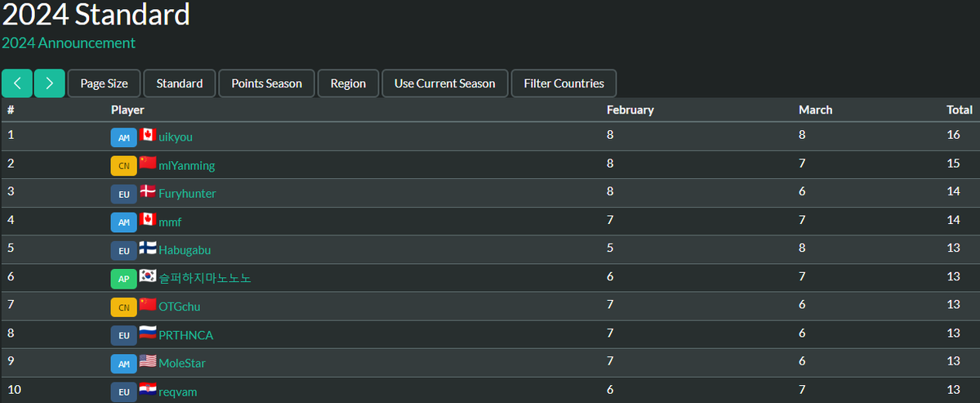
Task: Click the South Korea flag in row 6
Action: pos(147,275)
